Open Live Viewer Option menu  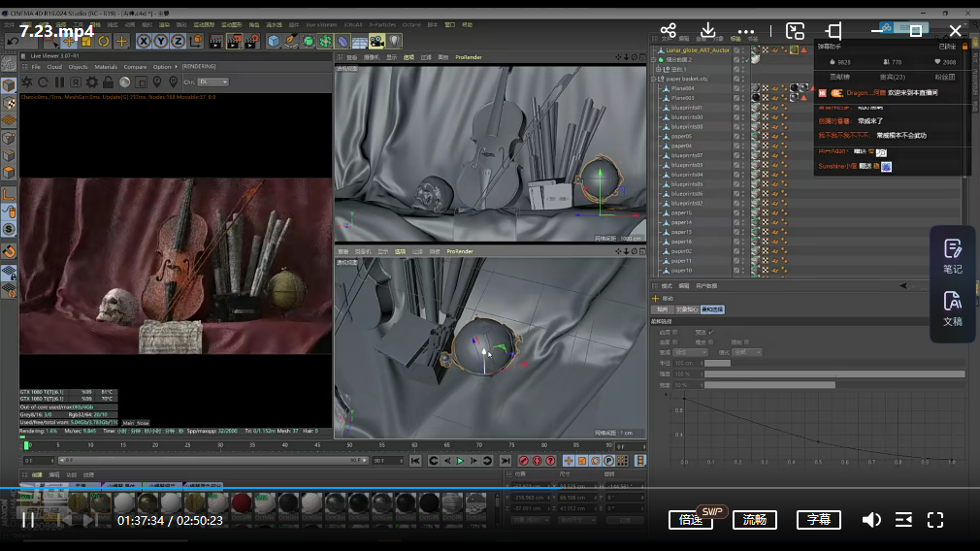(x=162, y=67)
